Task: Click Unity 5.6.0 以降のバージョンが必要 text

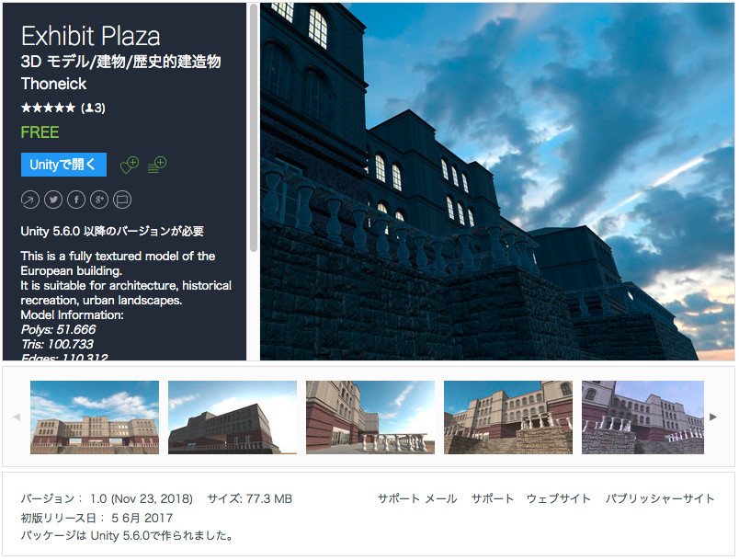Action: [112, 232]
